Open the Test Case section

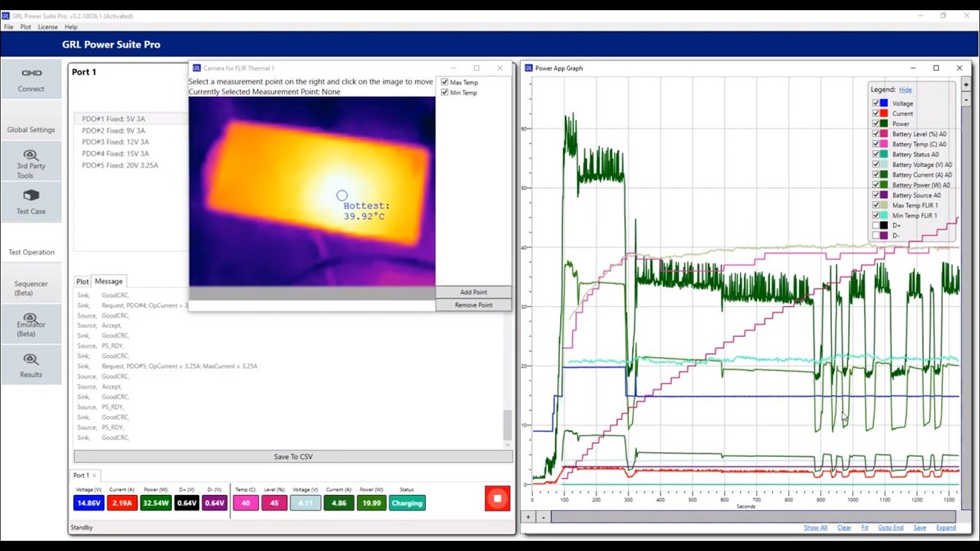click(31, 201)
